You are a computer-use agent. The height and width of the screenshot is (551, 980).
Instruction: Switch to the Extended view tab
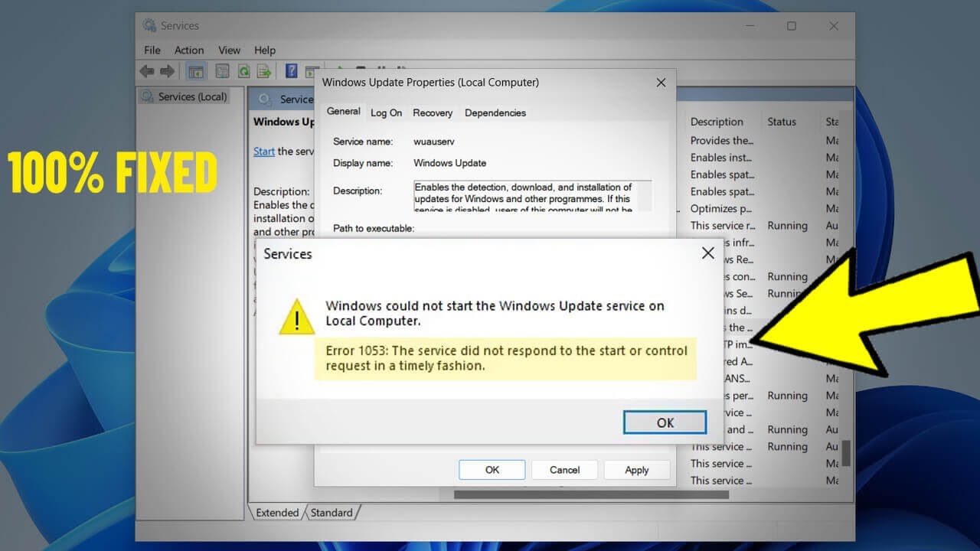click(x=277, y=513)
